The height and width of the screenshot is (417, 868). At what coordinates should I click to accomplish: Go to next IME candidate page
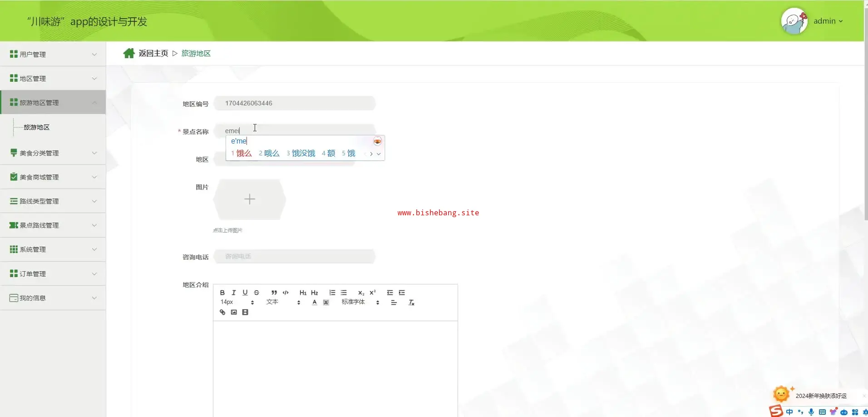[x=371, y=154]
